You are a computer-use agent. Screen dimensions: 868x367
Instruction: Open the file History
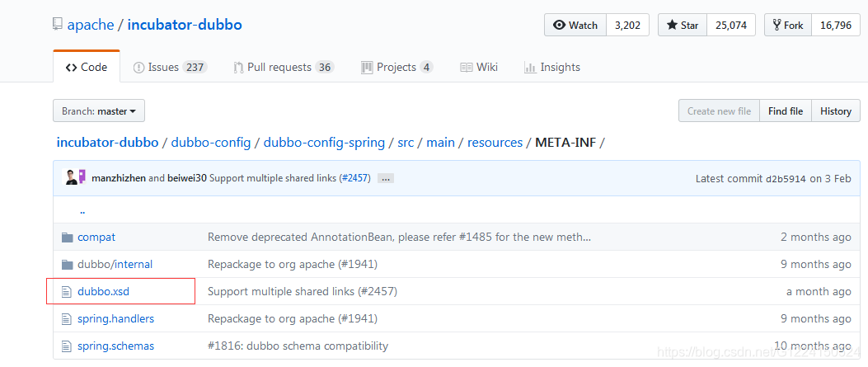coord(836,111)
